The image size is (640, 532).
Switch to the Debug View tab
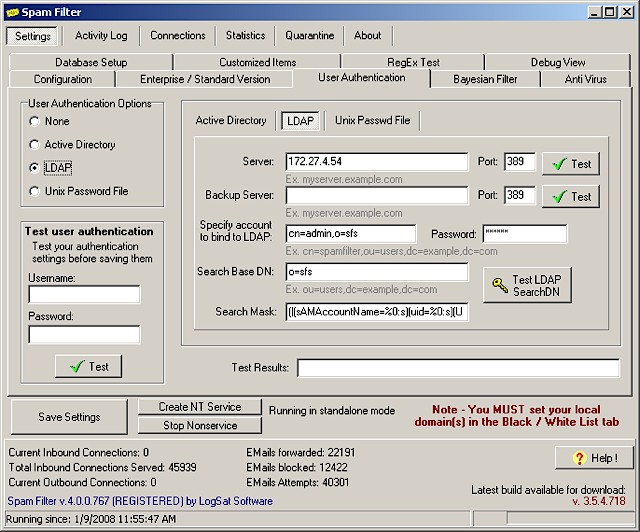pos(558,62)
